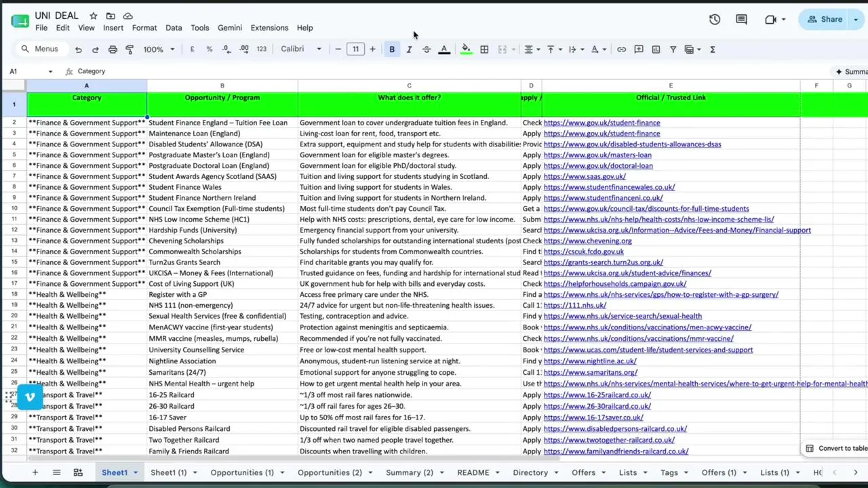This screenshot has width=868, height=488.
Task: Switch to the Opportunities (1) tab
Action: click(242, 472)
